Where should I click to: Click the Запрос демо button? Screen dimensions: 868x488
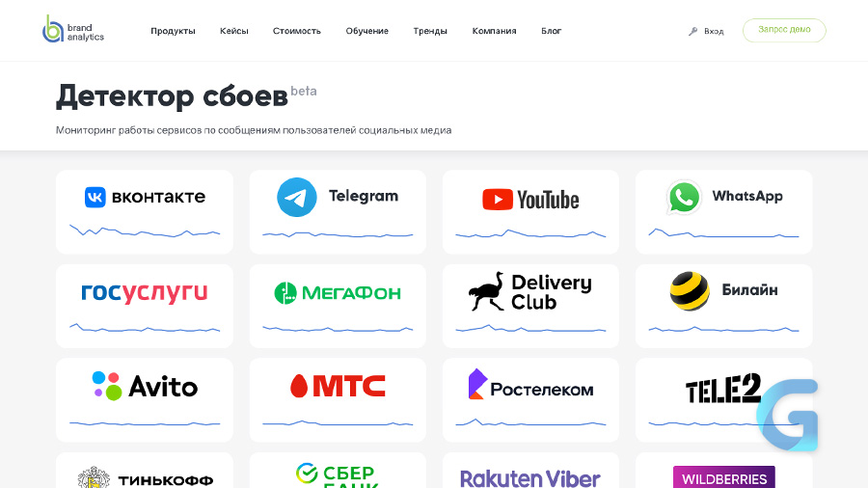tap(784, 30)
